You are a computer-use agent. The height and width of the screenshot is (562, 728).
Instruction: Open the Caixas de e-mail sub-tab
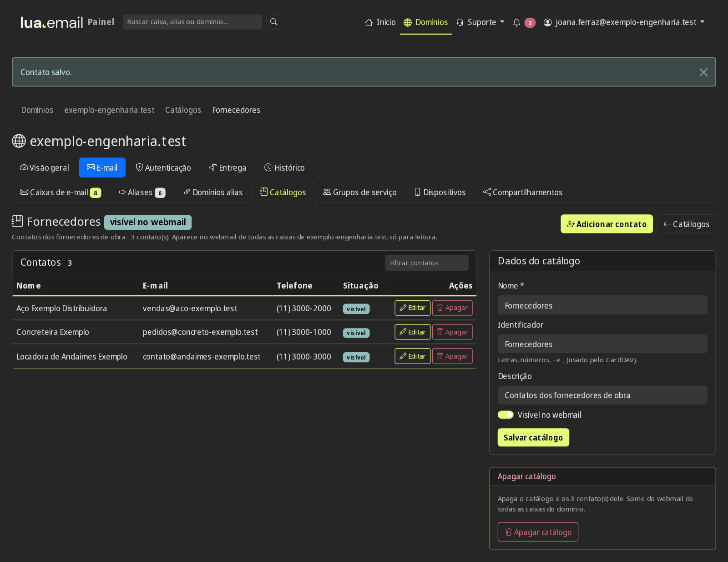coord(61,192)
